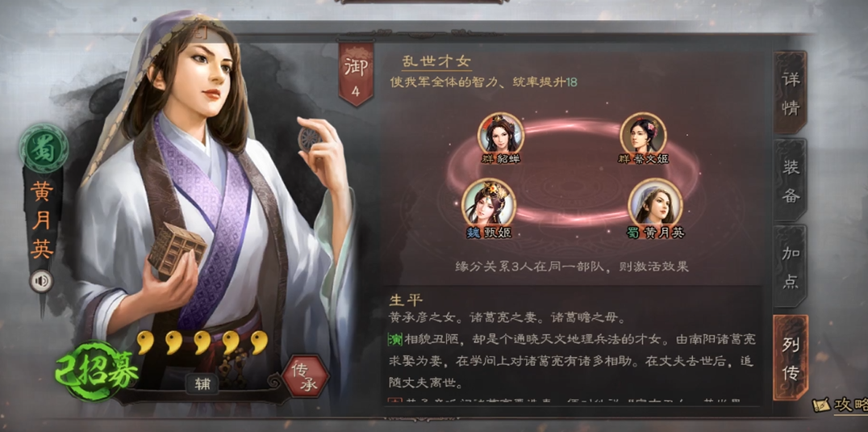
Task: Play Huang Yueying's voice via speaker icon
Action: coord(41,281)
